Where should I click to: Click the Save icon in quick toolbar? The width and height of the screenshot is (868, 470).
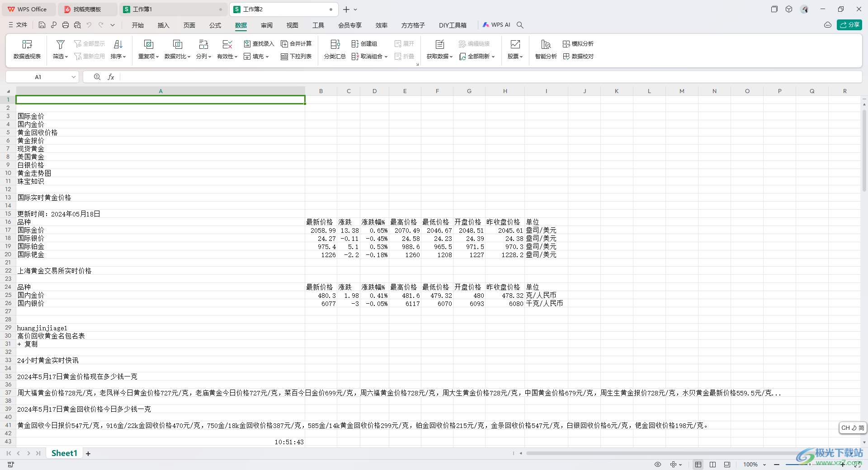click(x=42, y=25)
